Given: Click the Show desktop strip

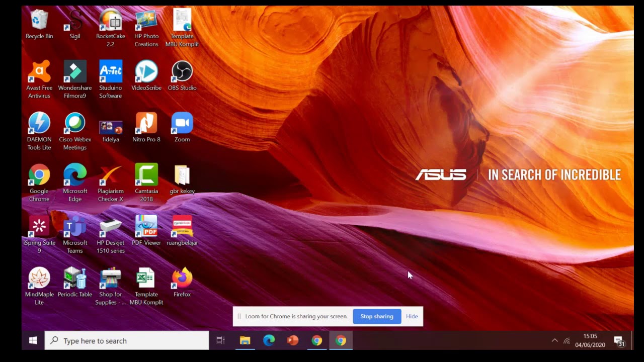Looking at the screenshot, I should point(632,341).
